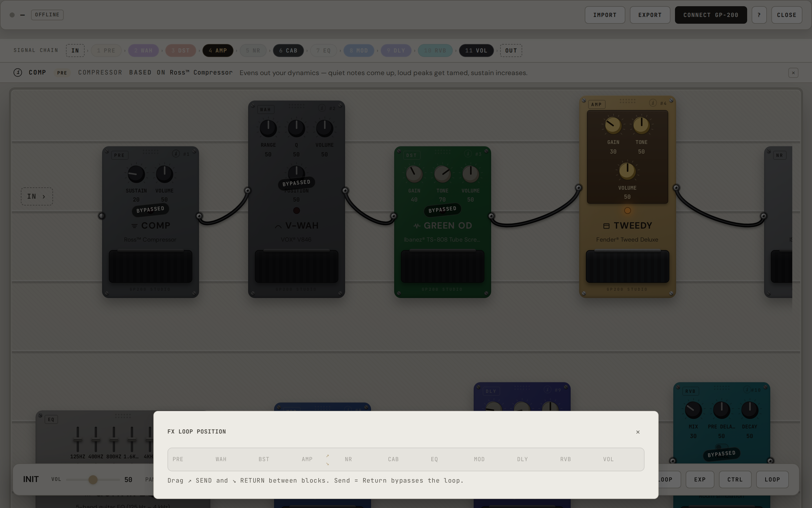Click the GREEN OD input jack
This screenshot has width=812, height=508.
pos(394,216)
